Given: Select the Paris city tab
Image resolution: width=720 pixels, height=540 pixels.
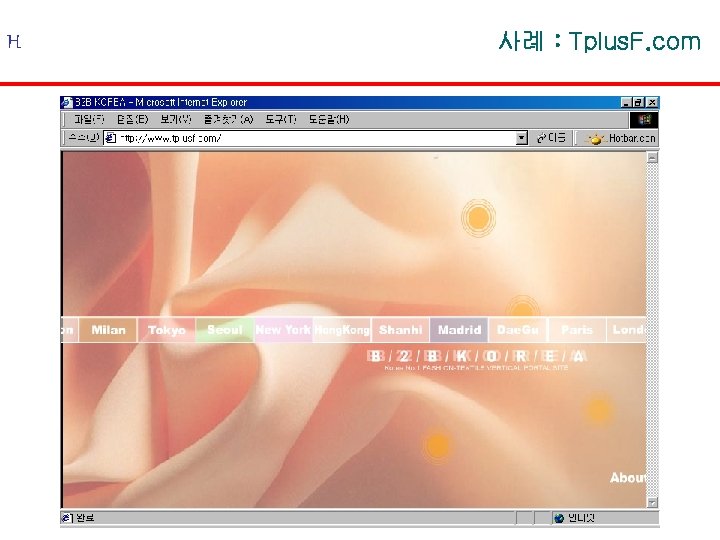Looking at the screenshot, I should 577,330.
